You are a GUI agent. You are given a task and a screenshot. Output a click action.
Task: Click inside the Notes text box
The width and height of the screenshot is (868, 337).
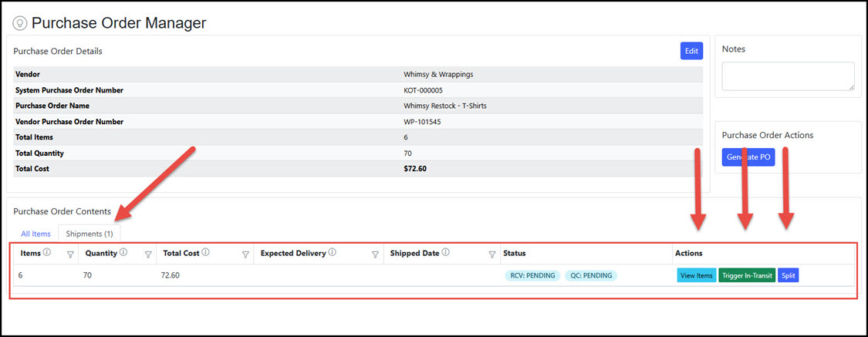click(x=788, y=76)
